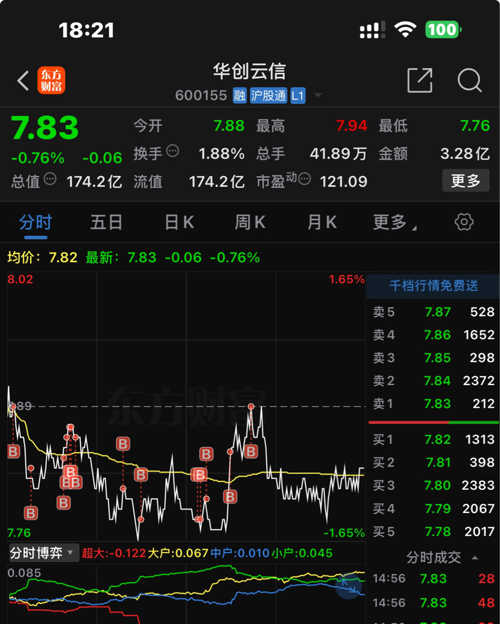This screenshot has width=500, height=624.
Task: Collapse the 分时成交 panel arrow
Action: [475, 558]
